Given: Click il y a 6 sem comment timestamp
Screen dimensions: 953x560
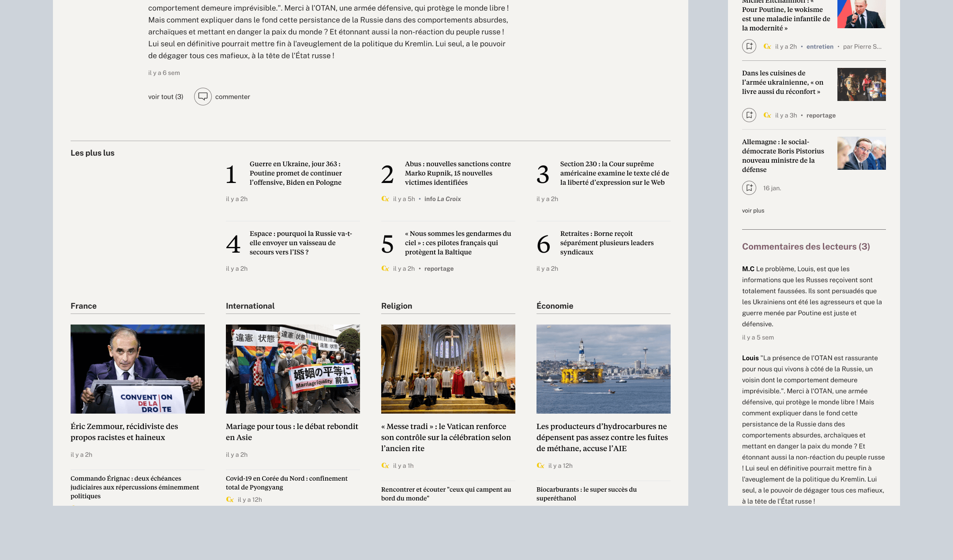Looking at the screenshot, I should tap(164, 73).
